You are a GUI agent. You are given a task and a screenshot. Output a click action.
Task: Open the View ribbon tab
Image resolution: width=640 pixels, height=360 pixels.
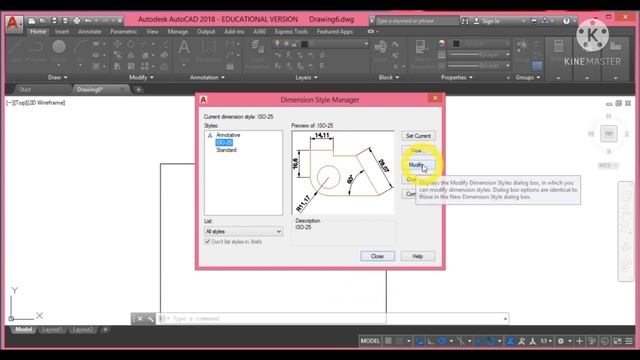point(152,31)
